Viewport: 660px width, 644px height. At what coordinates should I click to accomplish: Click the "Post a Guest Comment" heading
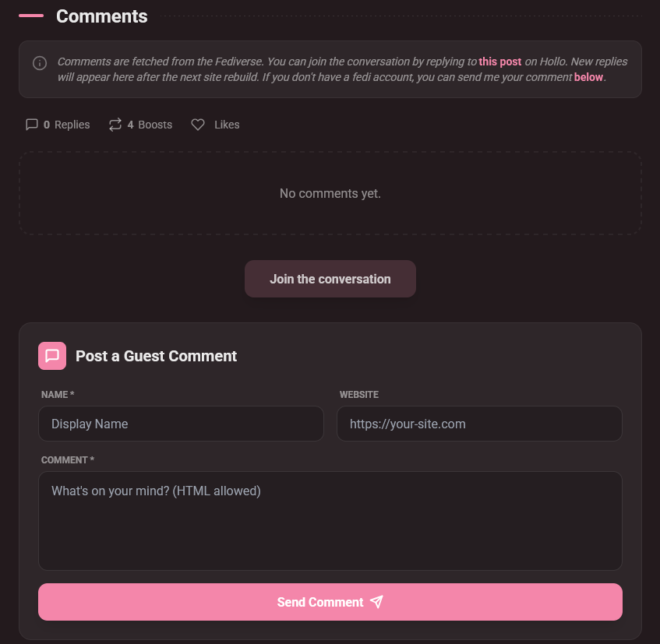pos(156,356)
